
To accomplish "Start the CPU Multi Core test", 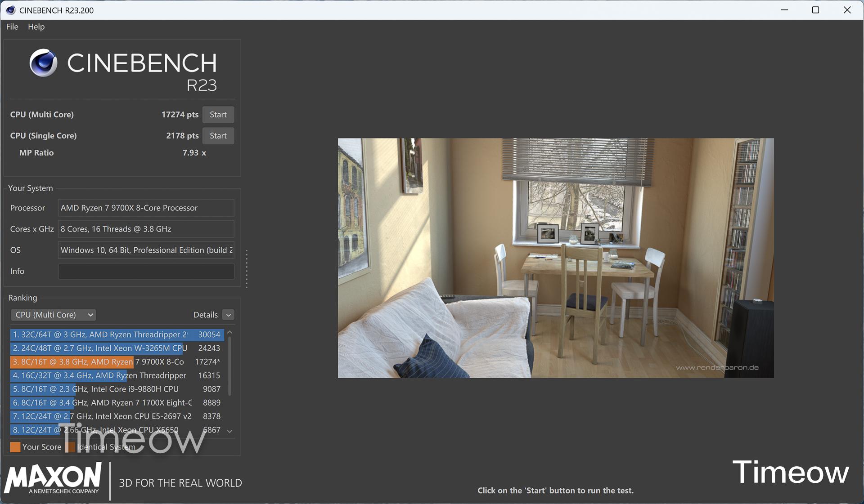I will 218,115.
